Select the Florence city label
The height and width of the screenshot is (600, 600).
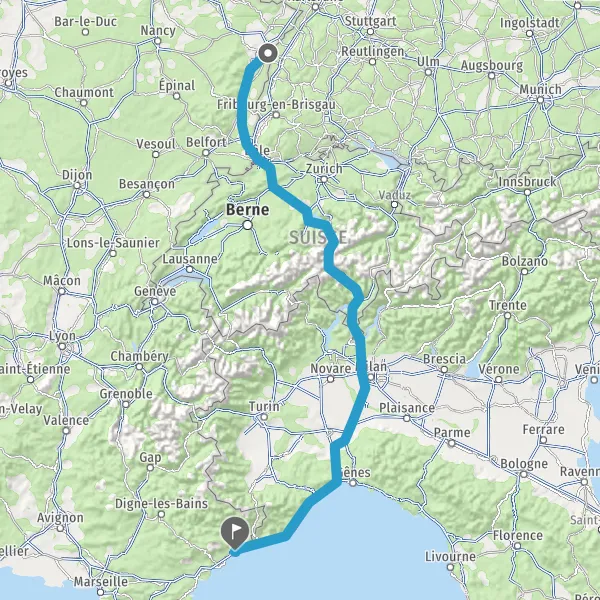coord(518,535)
